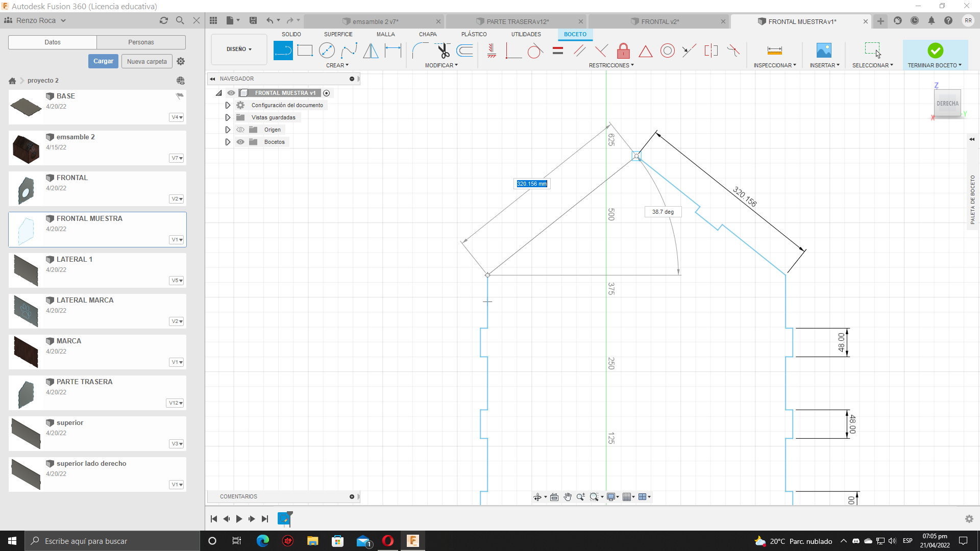Apply the Concentric constraint icon
The width and height of the screenshot is (980, 551).
pos(667,51)
